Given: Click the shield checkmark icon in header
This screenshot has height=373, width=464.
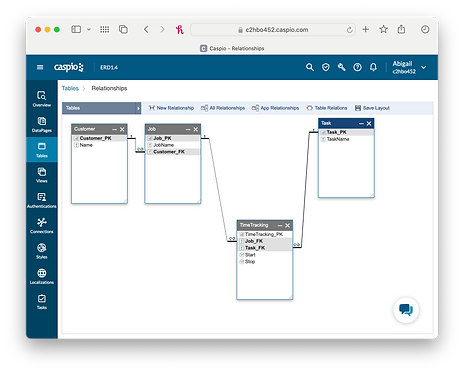Looking at the screenshot, I should (326, 67).
